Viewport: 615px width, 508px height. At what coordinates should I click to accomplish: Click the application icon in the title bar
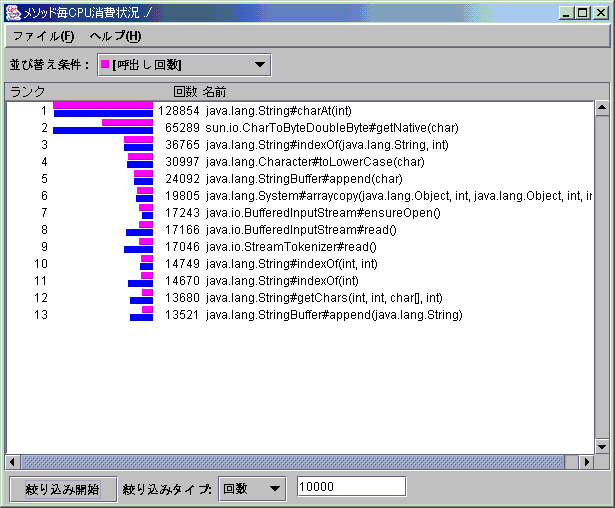[13, 13]
